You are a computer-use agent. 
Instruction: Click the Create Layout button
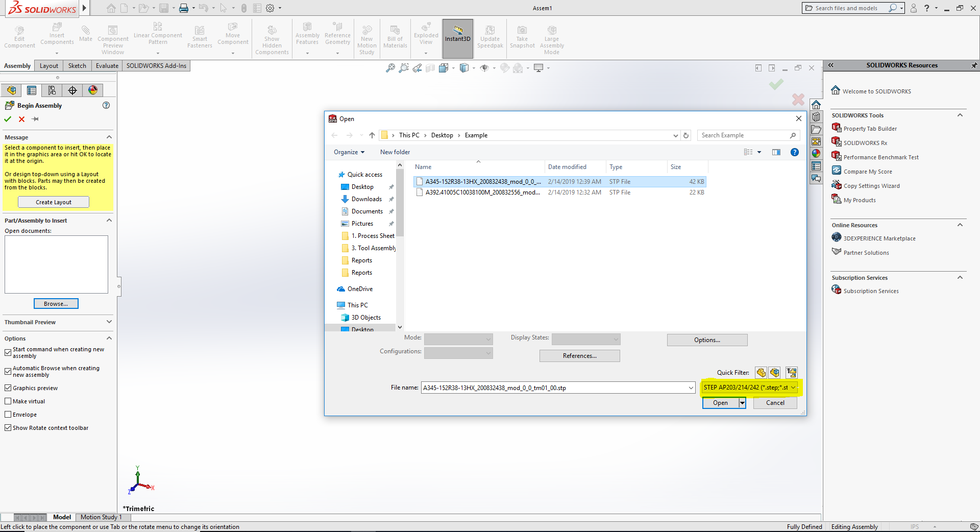[54, 202]
